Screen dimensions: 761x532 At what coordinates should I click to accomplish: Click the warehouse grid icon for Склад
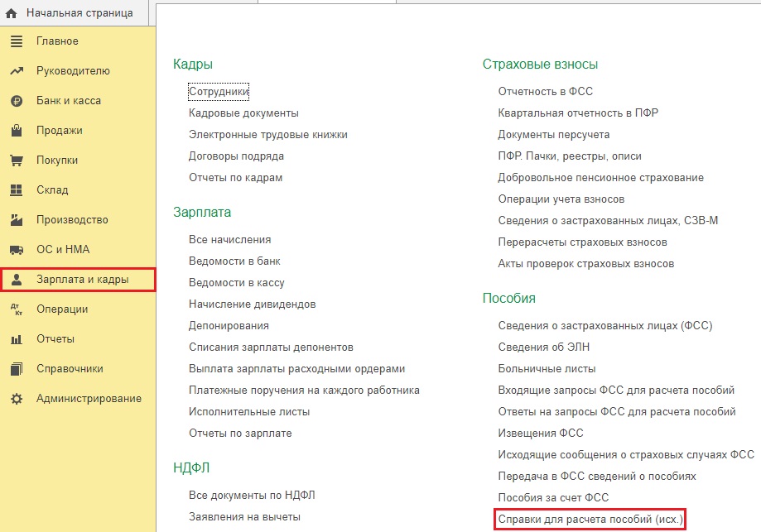(16, 190)
